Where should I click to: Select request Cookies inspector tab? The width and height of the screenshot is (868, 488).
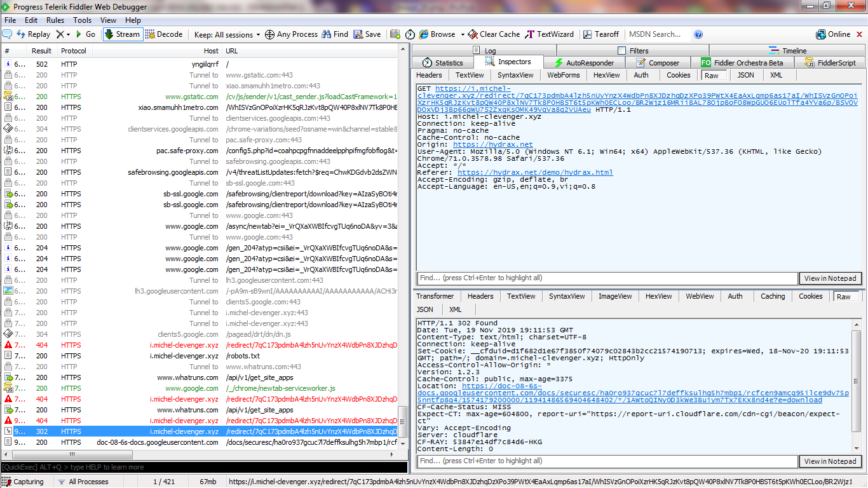click(679, 75)
